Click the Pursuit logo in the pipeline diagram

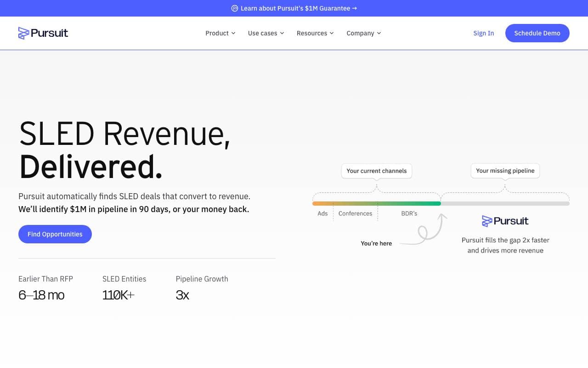click(505, 221)
